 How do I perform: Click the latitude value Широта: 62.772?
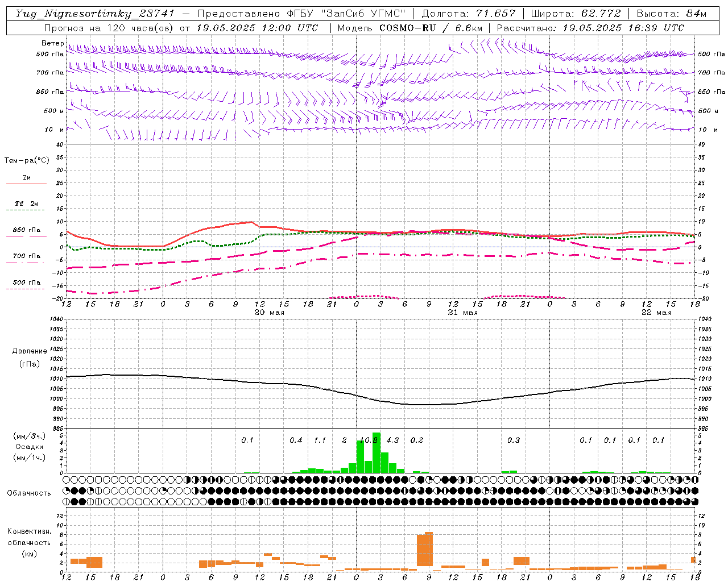tap(576, 14)
